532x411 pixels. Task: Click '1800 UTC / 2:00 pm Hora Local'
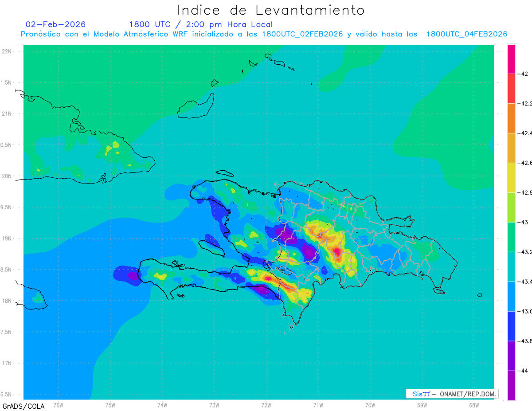pyautogui.click(x=201, y=24)
